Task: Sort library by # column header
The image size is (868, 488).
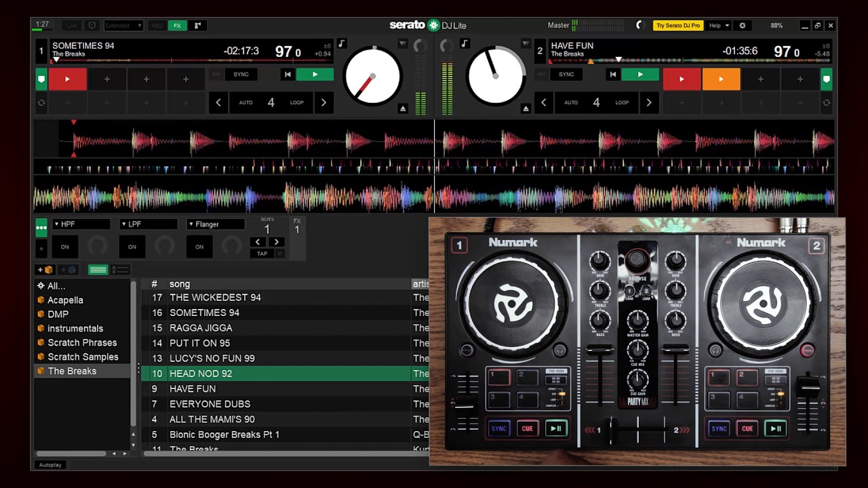Action: point(154,284)
